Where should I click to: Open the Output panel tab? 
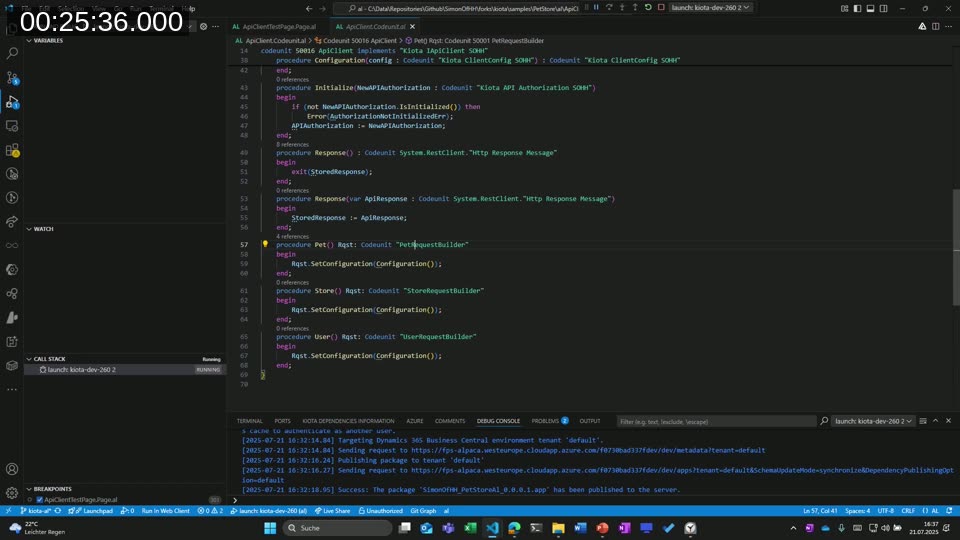[x=590, y=421]
